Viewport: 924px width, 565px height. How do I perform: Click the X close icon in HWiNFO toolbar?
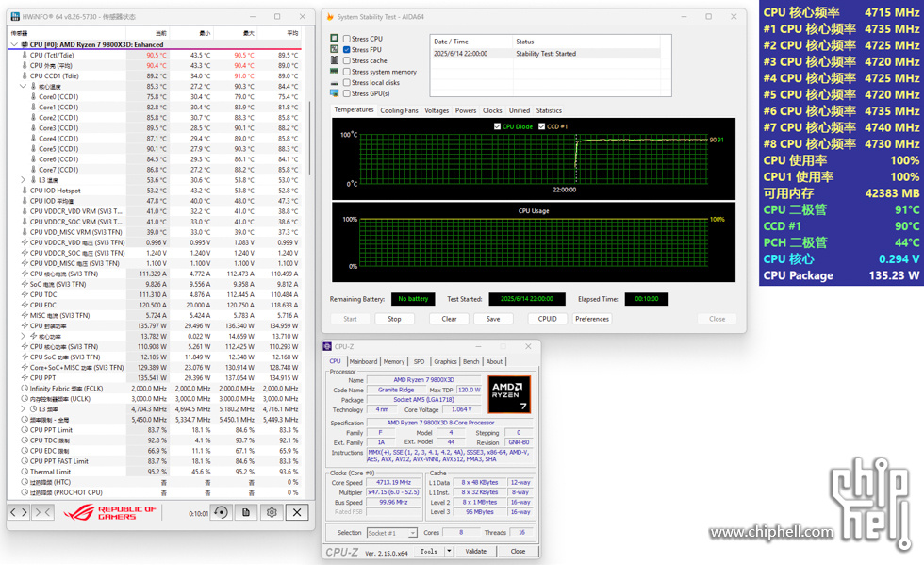click(297, 512)
